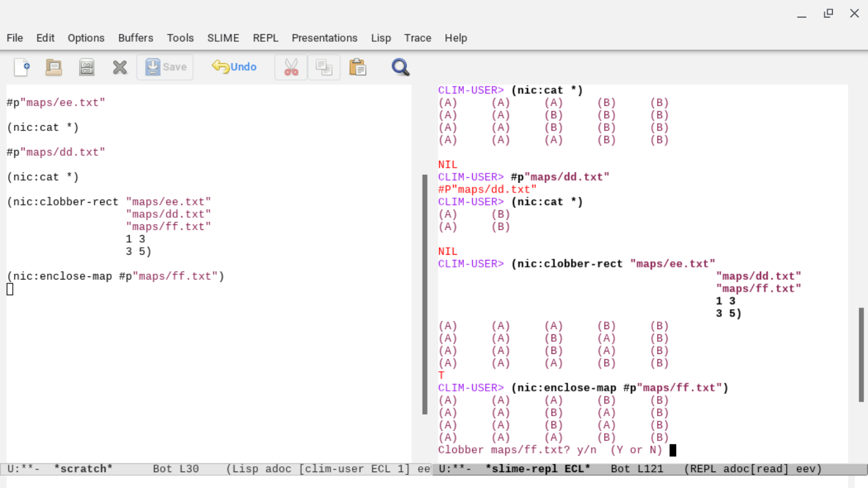Expand the Presentations menu
The width and height of the screenshot is (868, 488).
[x=324, y=38]
